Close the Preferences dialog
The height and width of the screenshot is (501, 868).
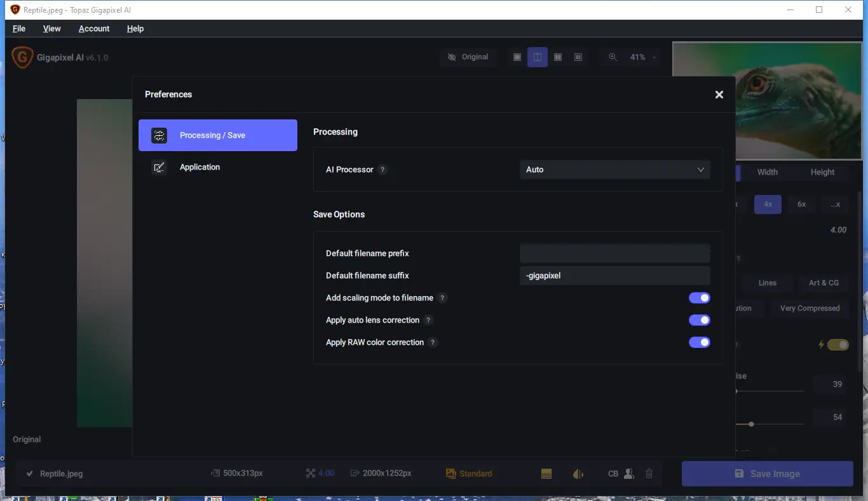[x=719, y=95]
